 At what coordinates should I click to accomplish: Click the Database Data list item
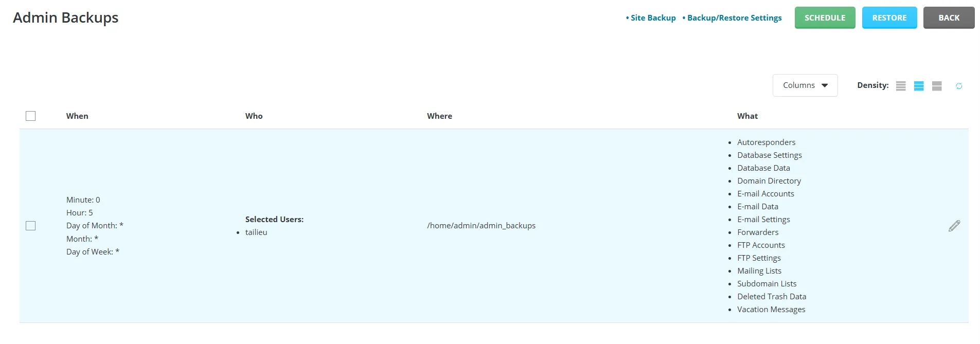(763, 168)
